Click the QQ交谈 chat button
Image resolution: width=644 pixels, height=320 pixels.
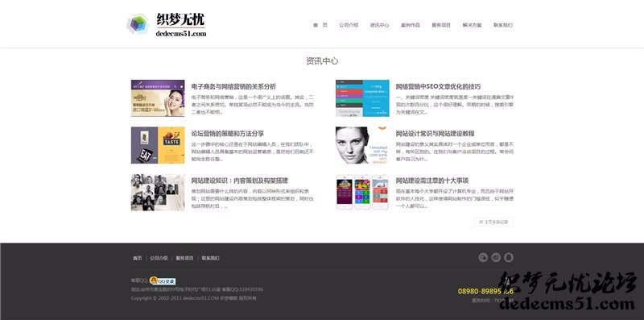click(163, 281)
